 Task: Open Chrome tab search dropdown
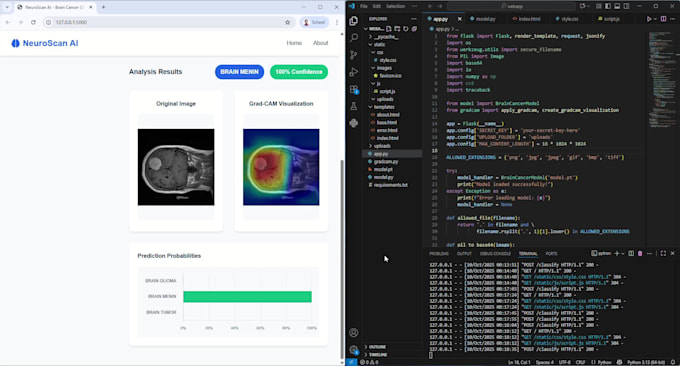pos(7,7)
